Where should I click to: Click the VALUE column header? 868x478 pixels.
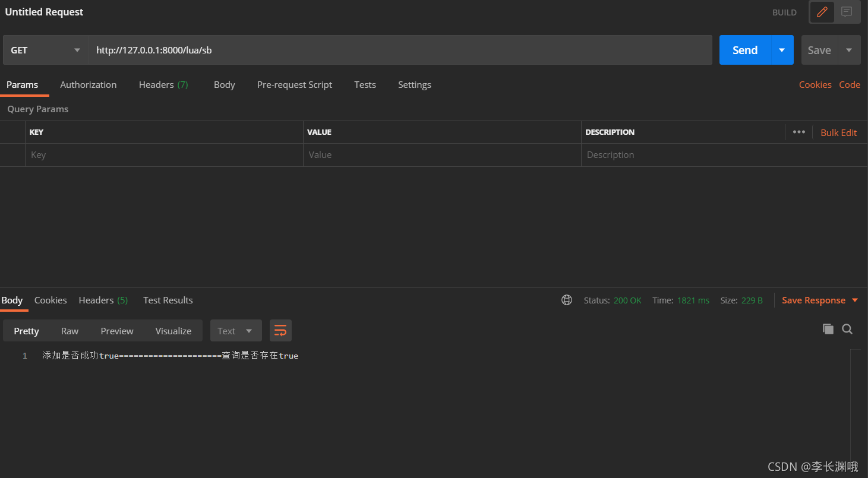(319, 132)
